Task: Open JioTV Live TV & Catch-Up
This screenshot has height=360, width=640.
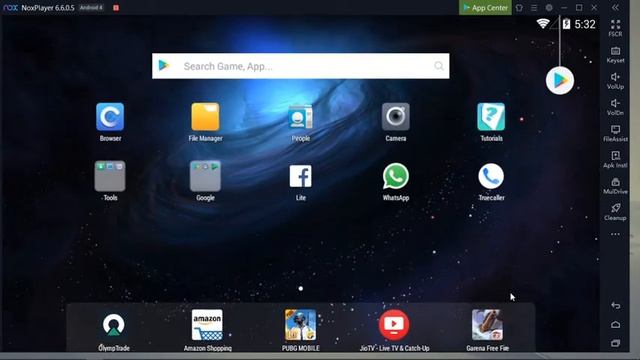Action: pos(394,325)
